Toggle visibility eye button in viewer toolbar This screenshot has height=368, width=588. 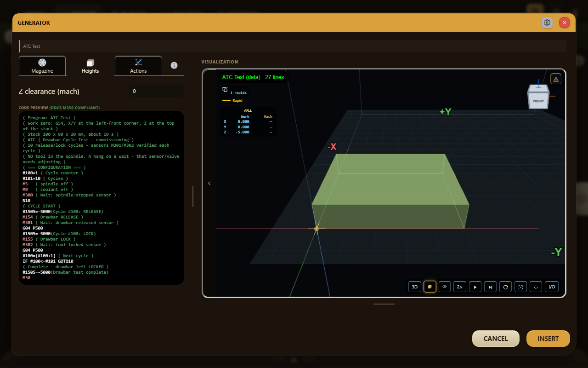point(445,287)
